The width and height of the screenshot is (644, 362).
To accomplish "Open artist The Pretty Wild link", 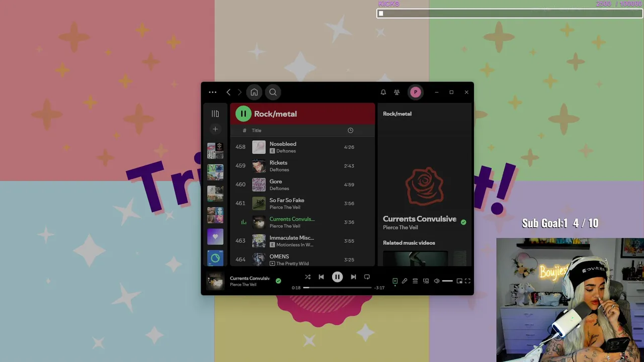I will [292, 263].
